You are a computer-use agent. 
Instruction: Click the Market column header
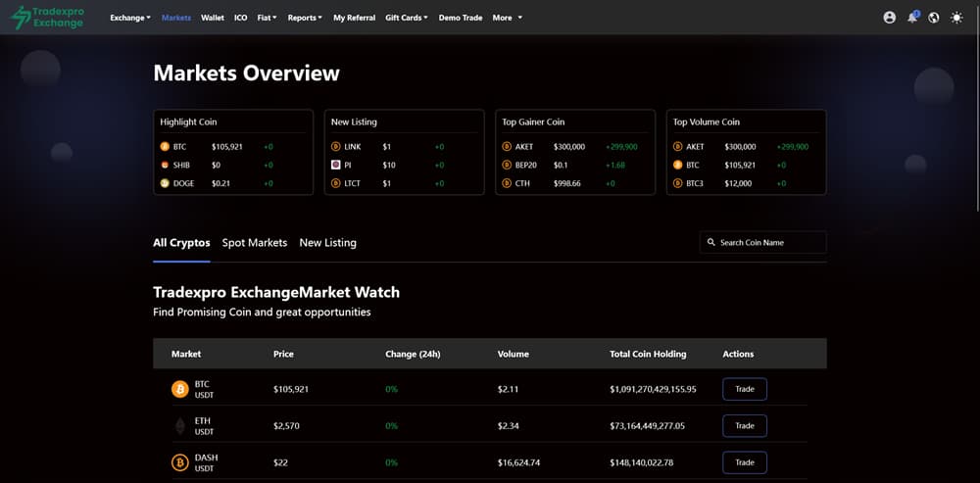(x=186, y=354)
